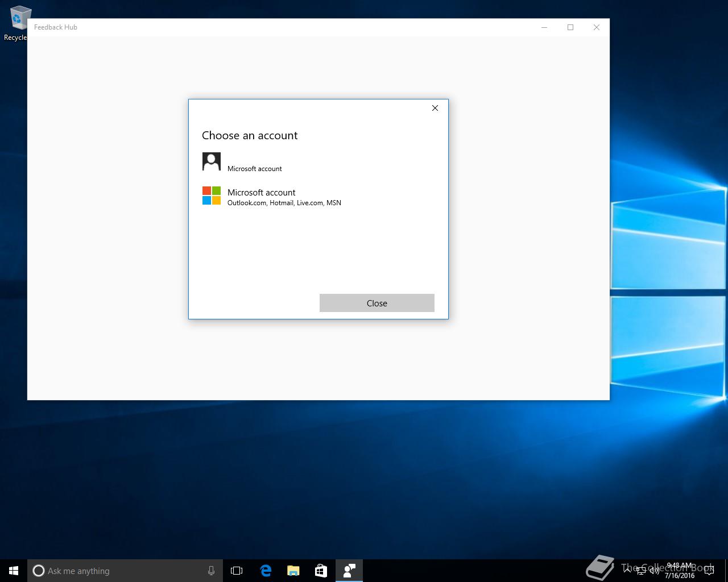The image size is (728, 582).
Task: Open the Action Center notifications icon
Action: [x=709, y=571]
